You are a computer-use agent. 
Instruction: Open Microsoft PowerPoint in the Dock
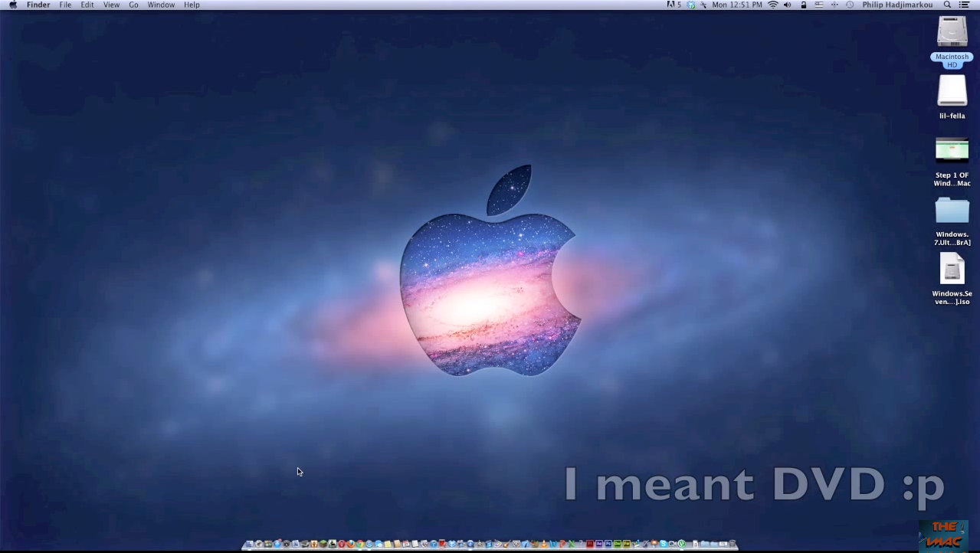coord(562,544)
